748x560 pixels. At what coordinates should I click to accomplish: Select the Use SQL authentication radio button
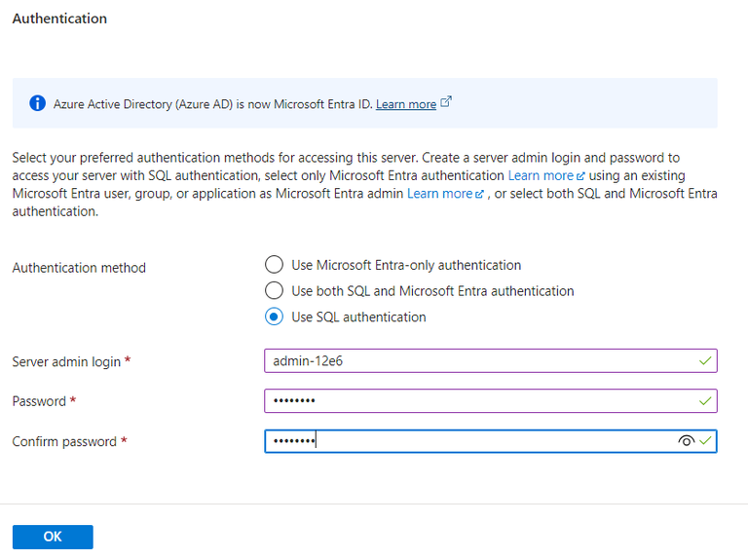pyautogui.click(x=275, y=317)
